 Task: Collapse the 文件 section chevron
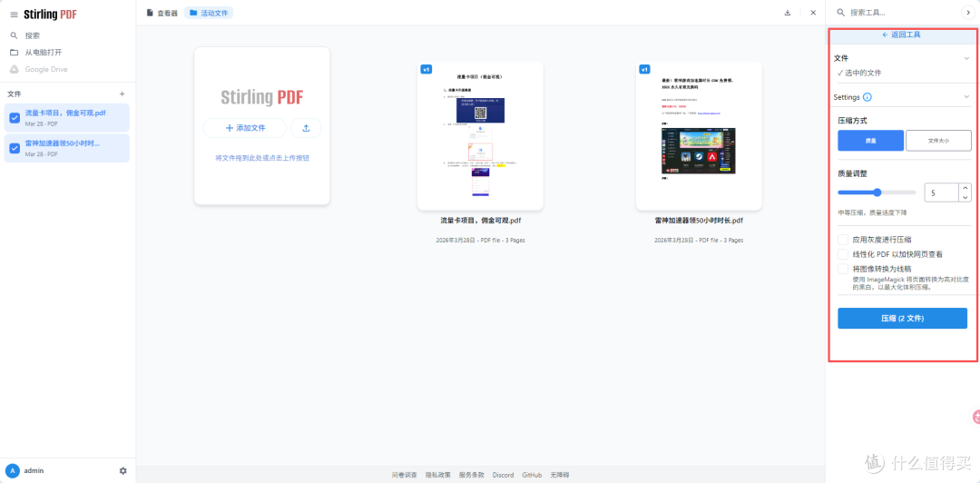coord(966,58)
